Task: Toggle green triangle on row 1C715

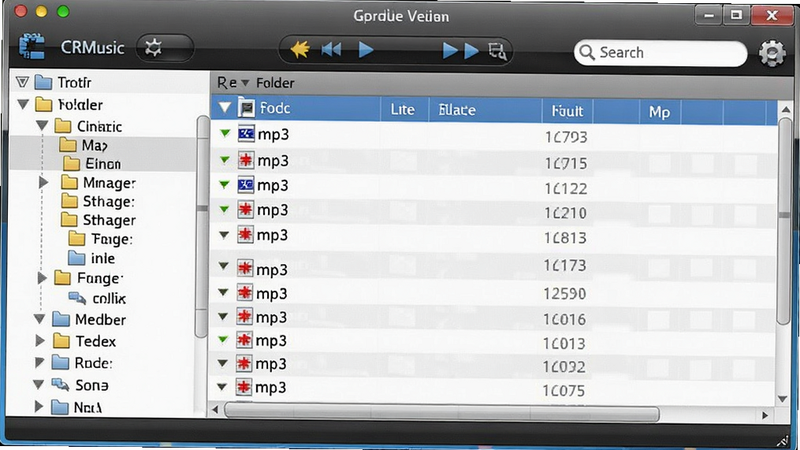Action: coord(224,160)
